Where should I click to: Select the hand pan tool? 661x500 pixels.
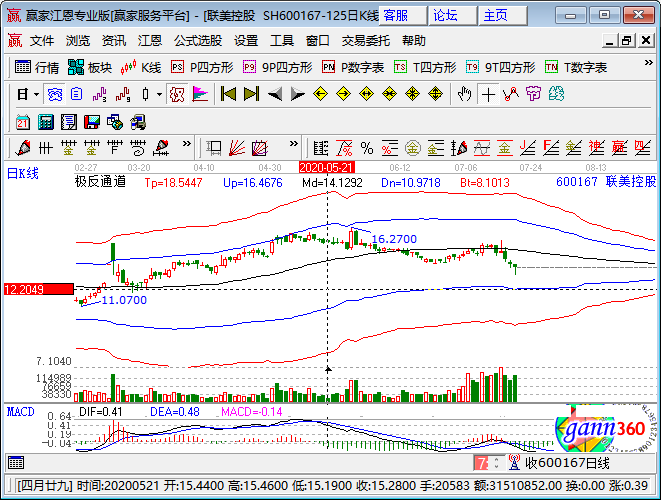(x=465, y=94)
